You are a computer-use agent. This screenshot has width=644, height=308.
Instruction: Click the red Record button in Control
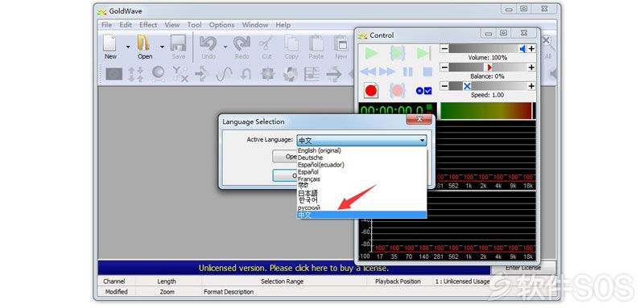371,91
